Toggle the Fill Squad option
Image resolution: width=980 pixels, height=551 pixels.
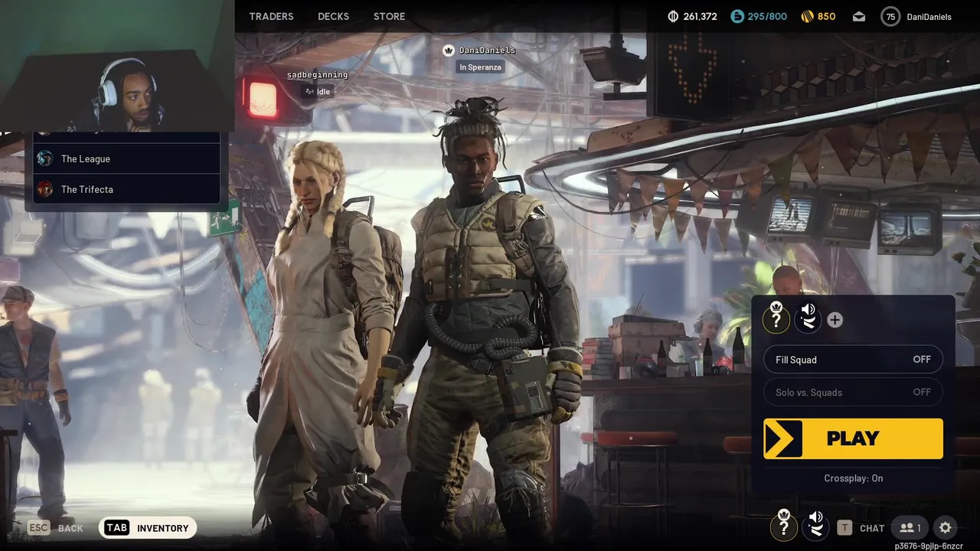click(x=853, y=360)
